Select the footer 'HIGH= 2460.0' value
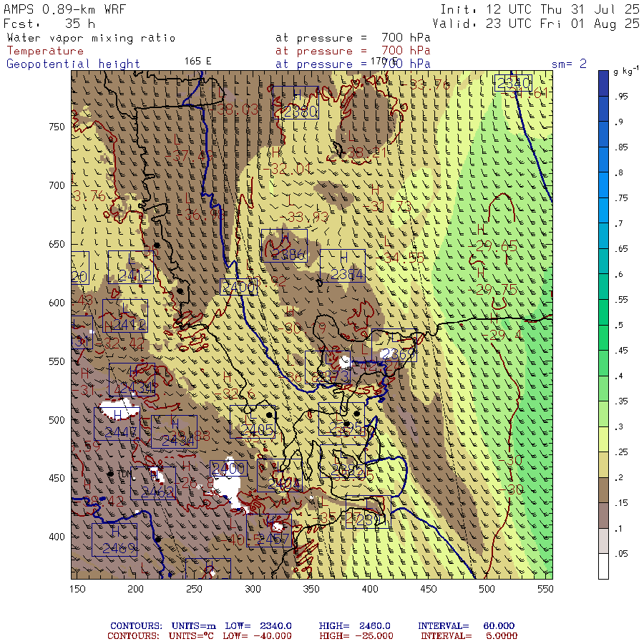The image size is (644, 644). pos(354,626)
